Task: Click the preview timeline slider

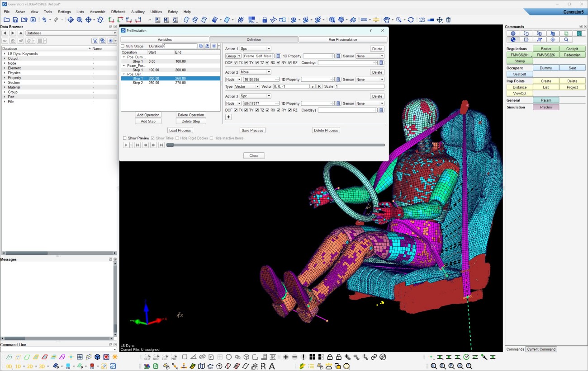Action: coord(276,145)
